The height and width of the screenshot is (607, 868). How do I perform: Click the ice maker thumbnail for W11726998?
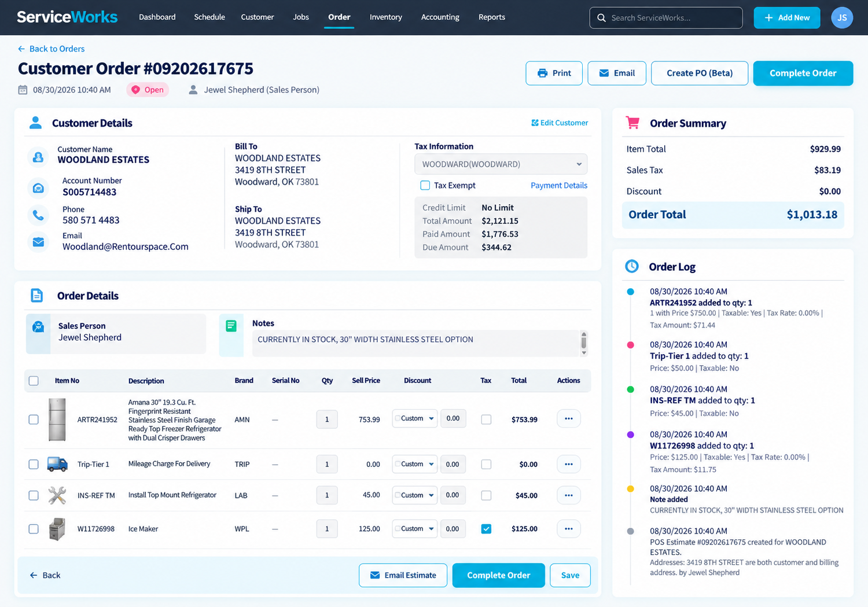pyautogui.click(x=57, y=529)
